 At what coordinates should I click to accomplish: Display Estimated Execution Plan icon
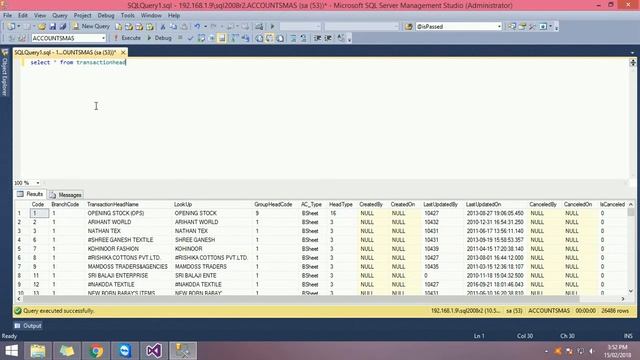click(x=201, y=38)
